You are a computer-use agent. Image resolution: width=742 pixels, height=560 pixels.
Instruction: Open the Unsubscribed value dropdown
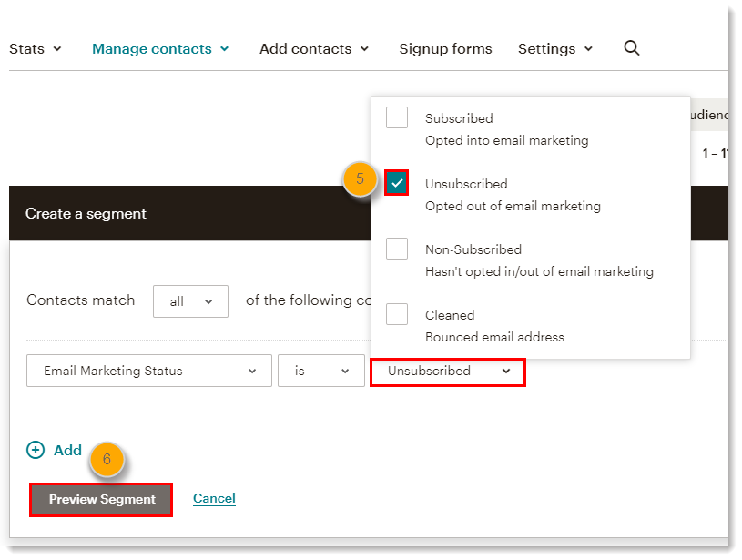tap(447, 372)
